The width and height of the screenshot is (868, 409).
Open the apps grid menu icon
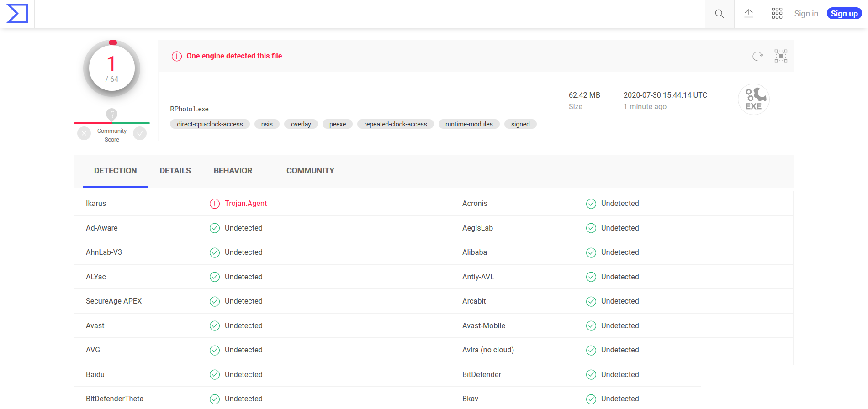(x=777, y=14)
